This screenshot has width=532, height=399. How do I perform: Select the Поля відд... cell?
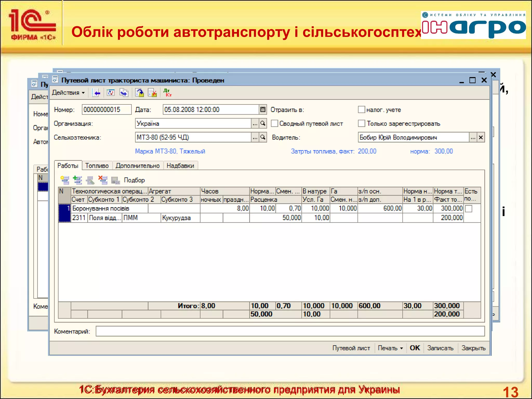[105, 218]
